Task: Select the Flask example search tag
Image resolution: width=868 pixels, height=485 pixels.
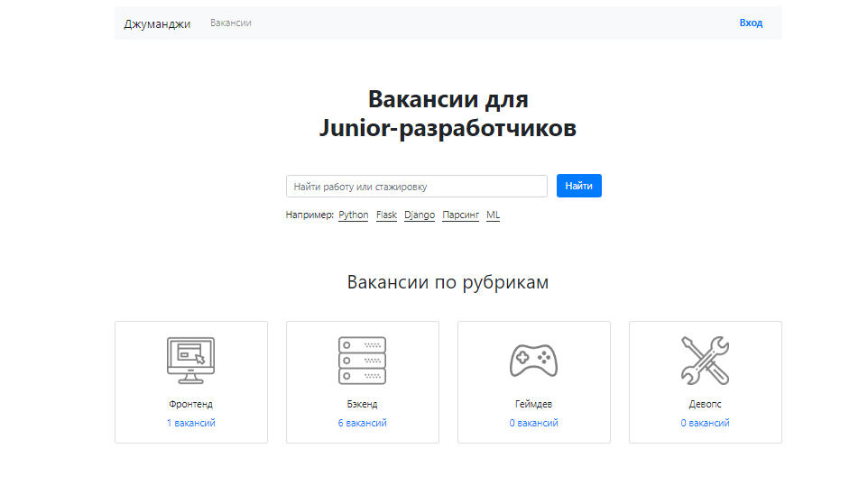Action: tap(386, 215)
